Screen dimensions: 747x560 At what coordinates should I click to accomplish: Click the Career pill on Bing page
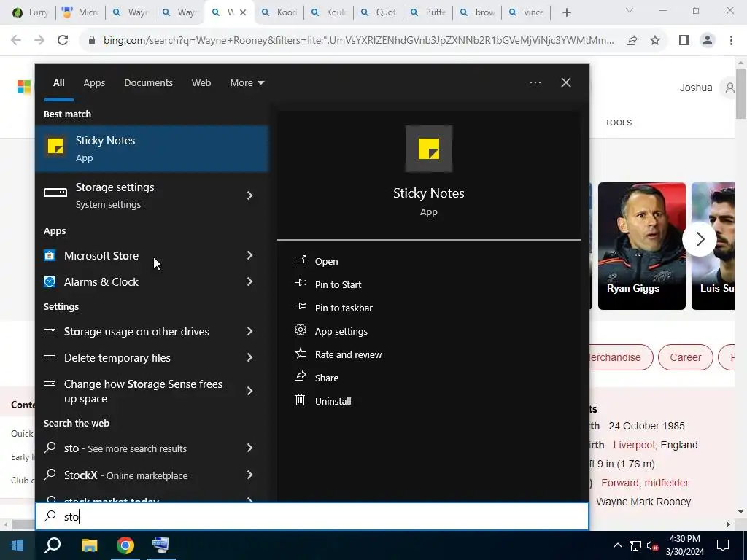coord(686,357)
